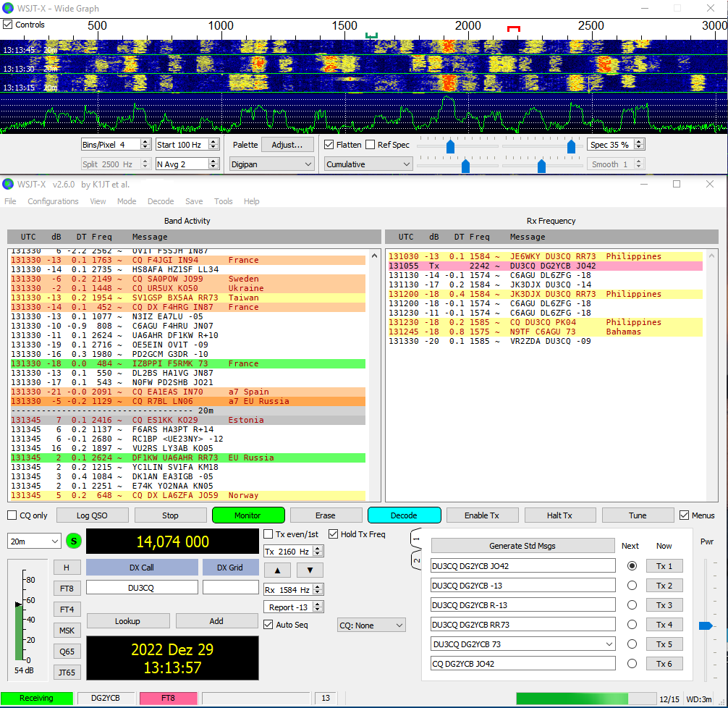This screenshot has height=708, width=728.
Task: Uncheck Flatten in the Wide Graph
Action: [x=329, y=144]
